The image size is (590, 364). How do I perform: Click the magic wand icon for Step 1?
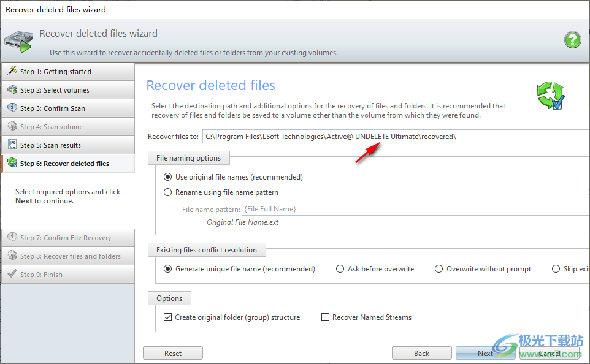coord(12,70)
